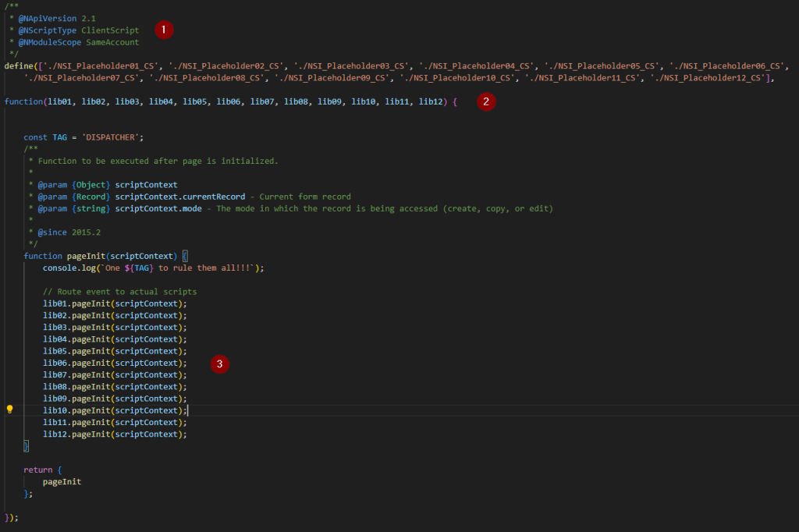Click the './NSI_Placeholder01_CS' string
The height and width of the screenshot is (532, 799).
click(101, 66)
